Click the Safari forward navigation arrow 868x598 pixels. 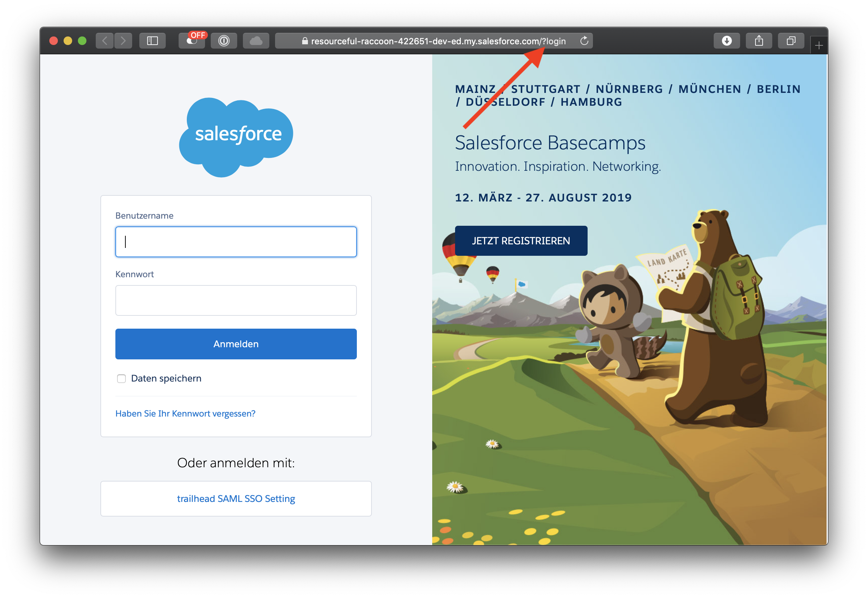point(123,41)
